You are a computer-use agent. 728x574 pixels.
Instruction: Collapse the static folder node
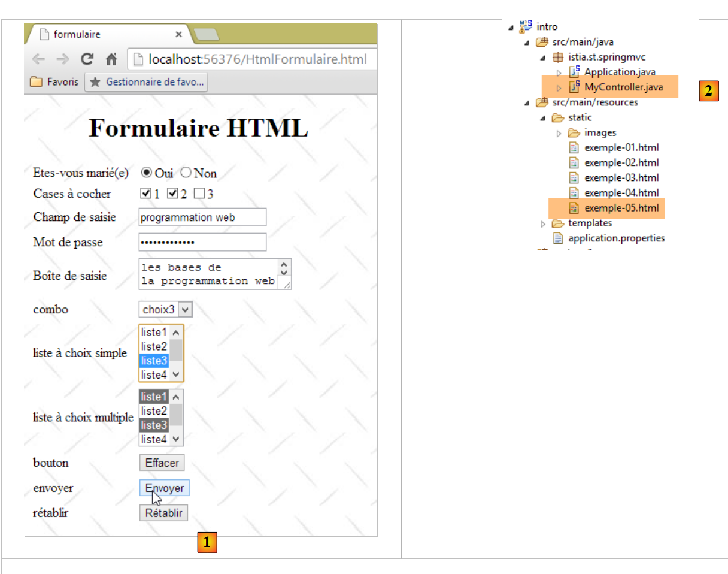[x=543, y=117]
